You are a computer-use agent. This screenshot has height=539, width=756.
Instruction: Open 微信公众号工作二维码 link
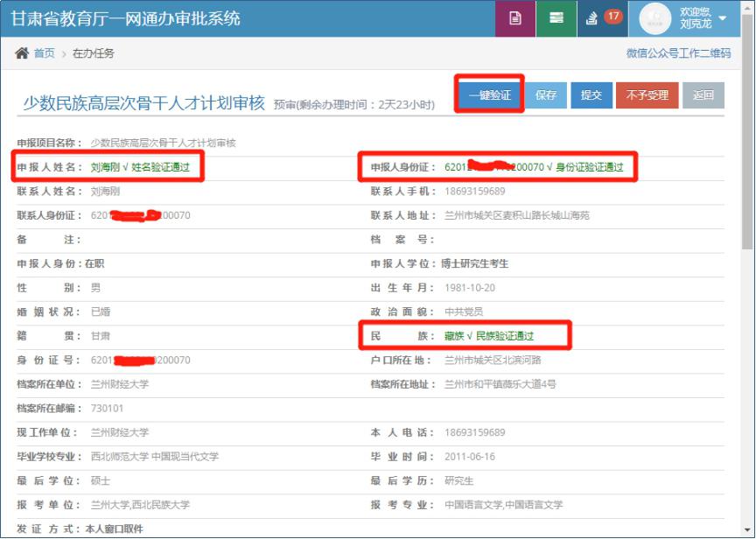(x=678, y=53)
